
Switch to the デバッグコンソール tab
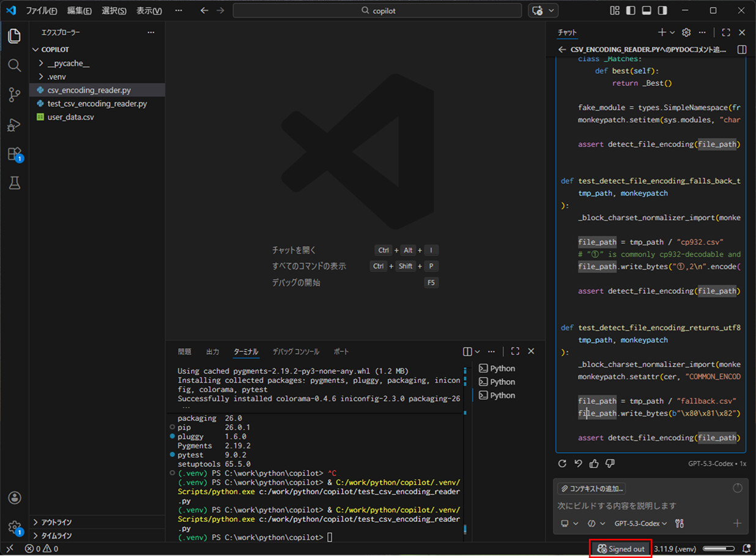coord(296,351)
